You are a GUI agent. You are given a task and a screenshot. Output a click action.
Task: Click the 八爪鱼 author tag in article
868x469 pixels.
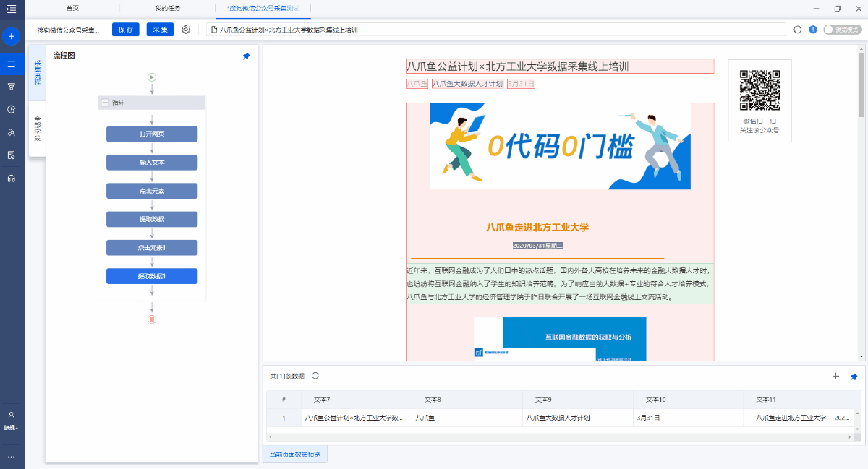click(417, 84)
